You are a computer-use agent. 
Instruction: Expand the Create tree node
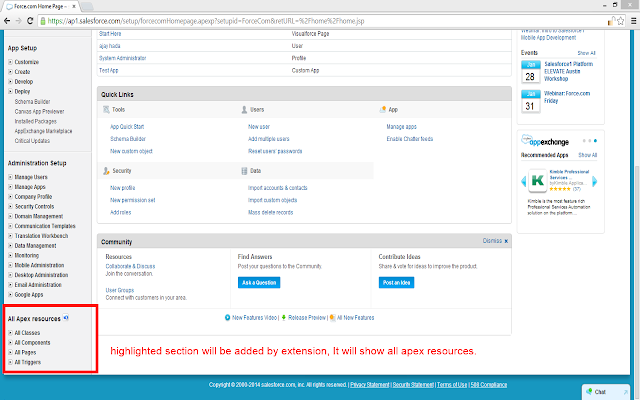(10, 72)
